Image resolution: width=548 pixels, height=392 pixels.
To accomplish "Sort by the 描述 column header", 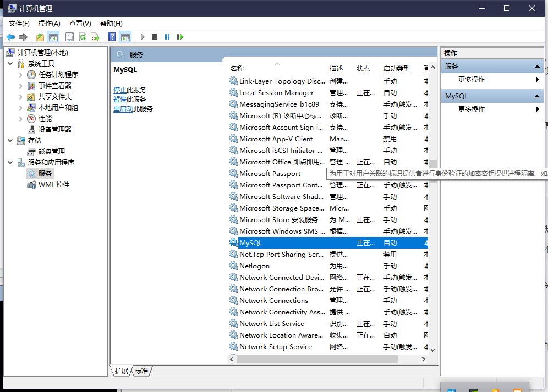I will click(x=339, y=69).
